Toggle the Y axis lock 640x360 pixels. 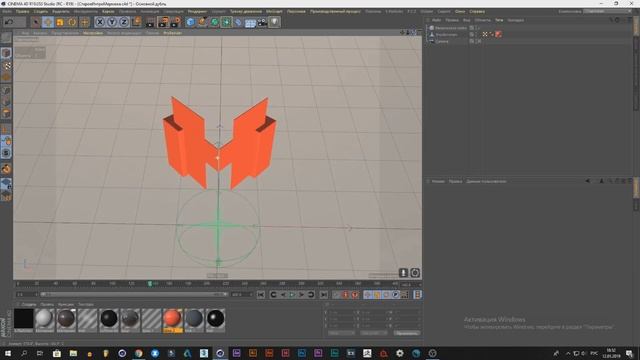pos(112,22)
